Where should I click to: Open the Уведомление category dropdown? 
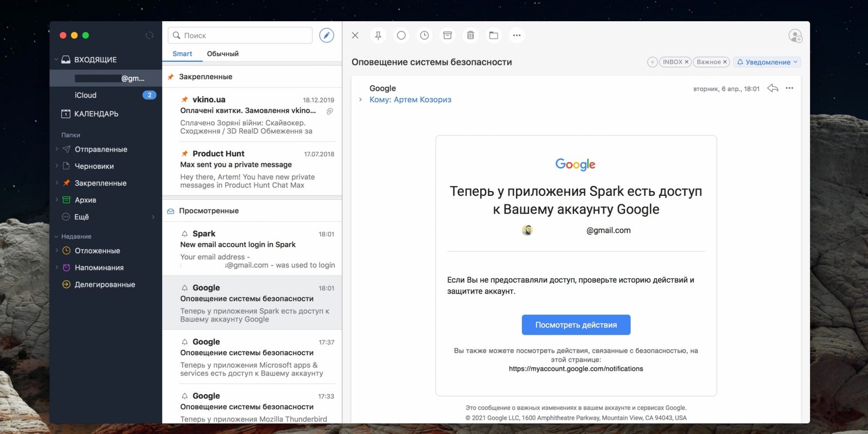pyautogui.click(x=767, y=62)
